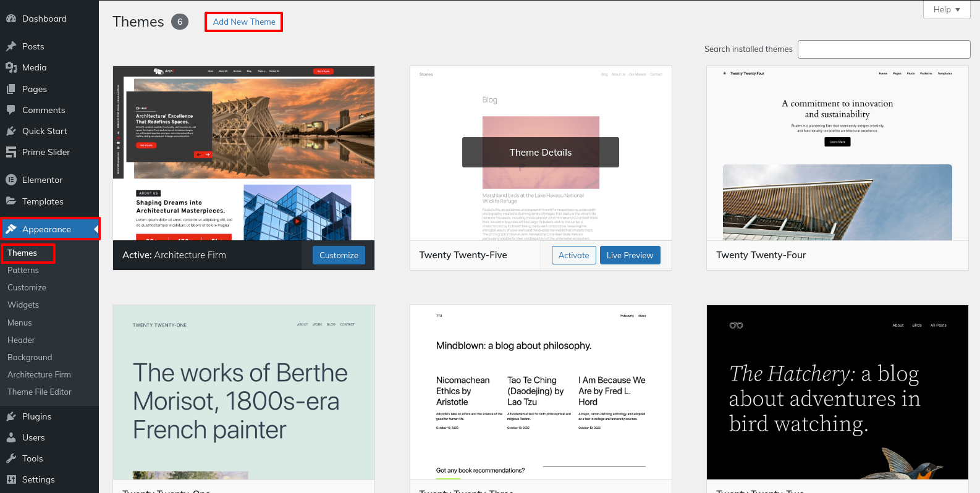Click the Media icon in sidebar
The image size is (980, 493).
(11, 67)
